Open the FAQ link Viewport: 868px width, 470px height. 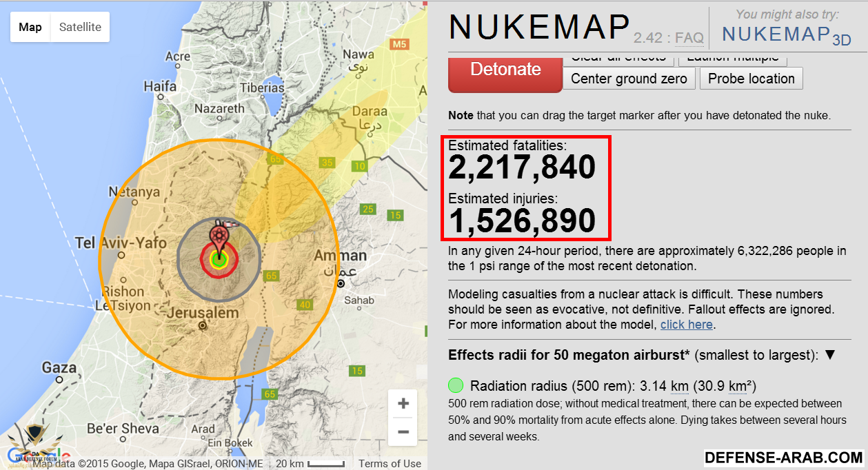689,38
